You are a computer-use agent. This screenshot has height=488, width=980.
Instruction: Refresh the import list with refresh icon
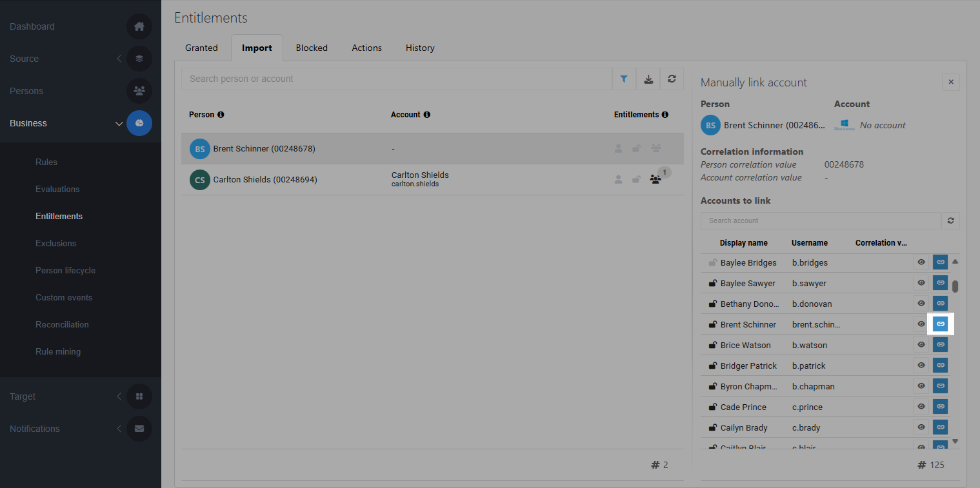(672, 79)
